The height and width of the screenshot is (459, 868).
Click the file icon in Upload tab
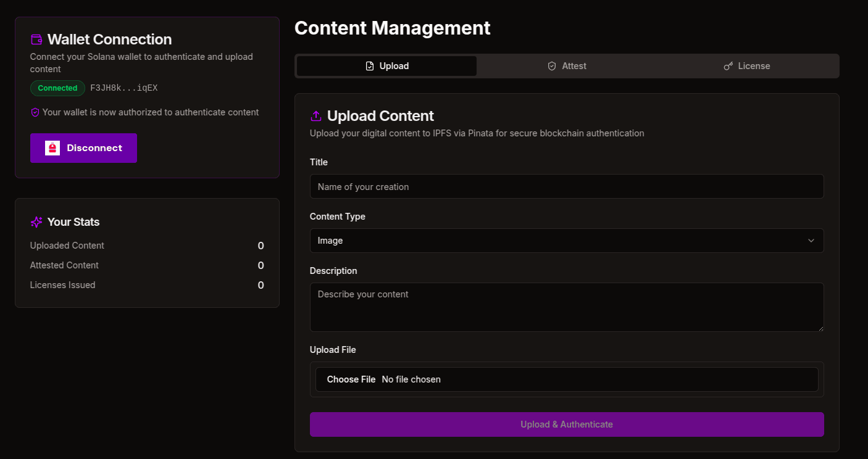pos(370,66)
